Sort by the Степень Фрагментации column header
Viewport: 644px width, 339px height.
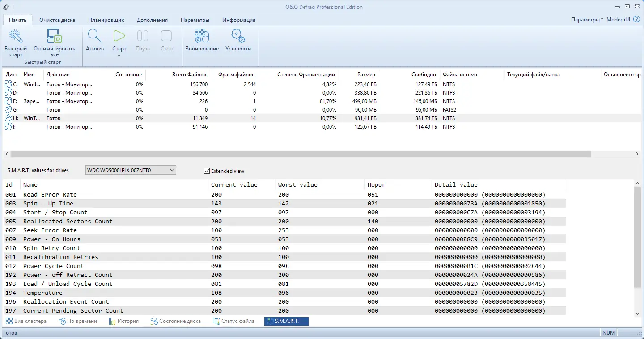pos(306,75)
